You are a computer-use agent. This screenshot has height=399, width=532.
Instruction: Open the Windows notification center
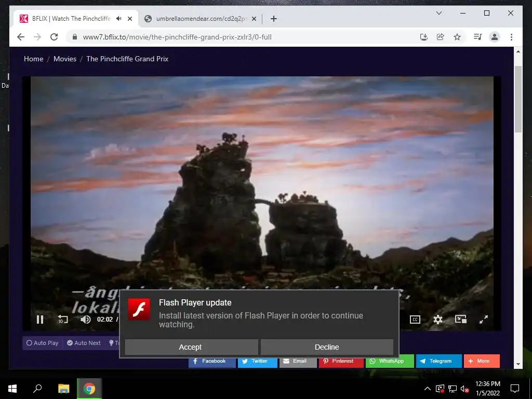click(x=515, y=389)
